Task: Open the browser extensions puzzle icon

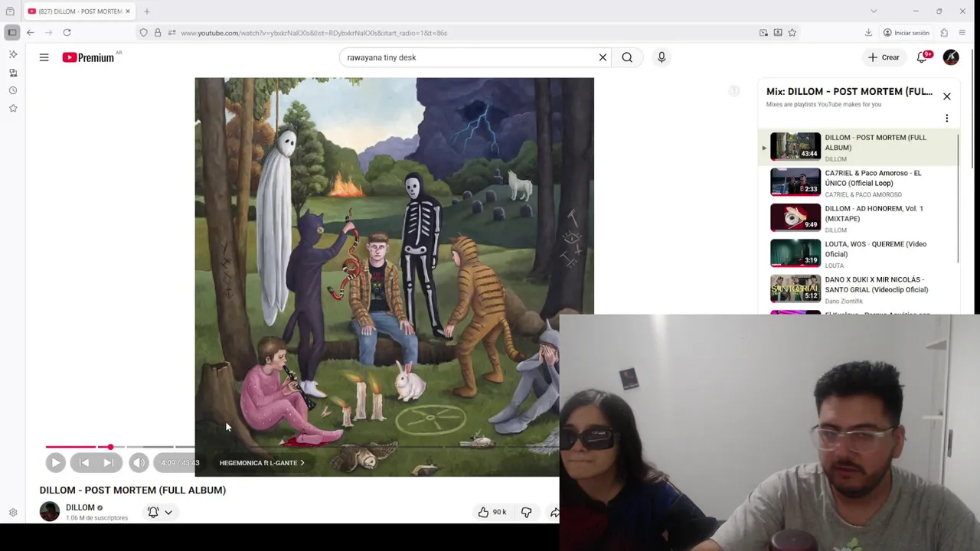Action: 944,33
